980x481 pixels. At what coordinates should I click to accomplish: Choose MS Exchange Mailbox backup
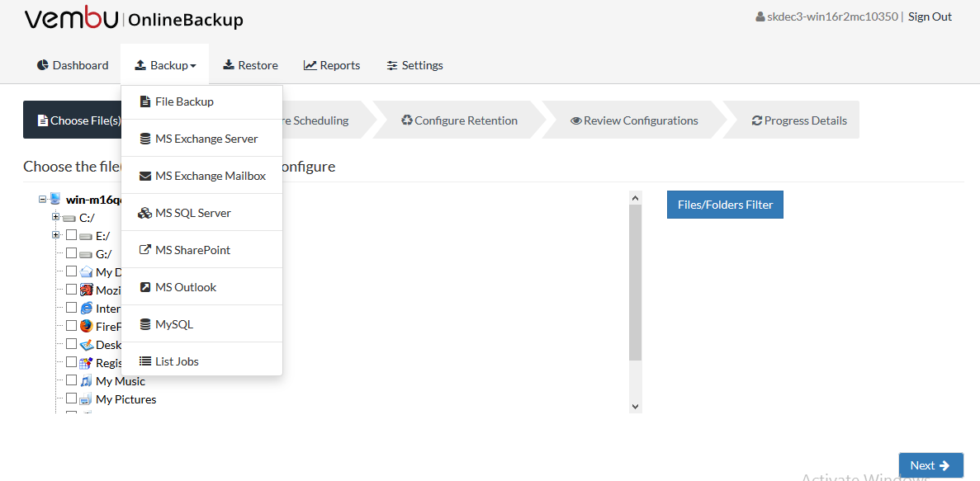click(x=202, y=177)
